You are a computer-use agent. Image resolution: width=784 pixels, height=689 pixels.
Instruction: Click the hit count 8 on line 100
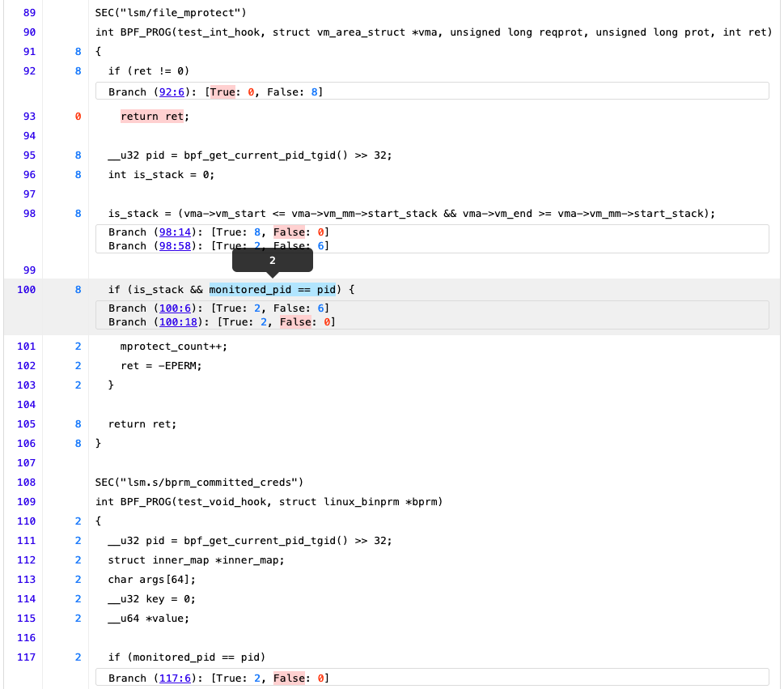[78, 290]
